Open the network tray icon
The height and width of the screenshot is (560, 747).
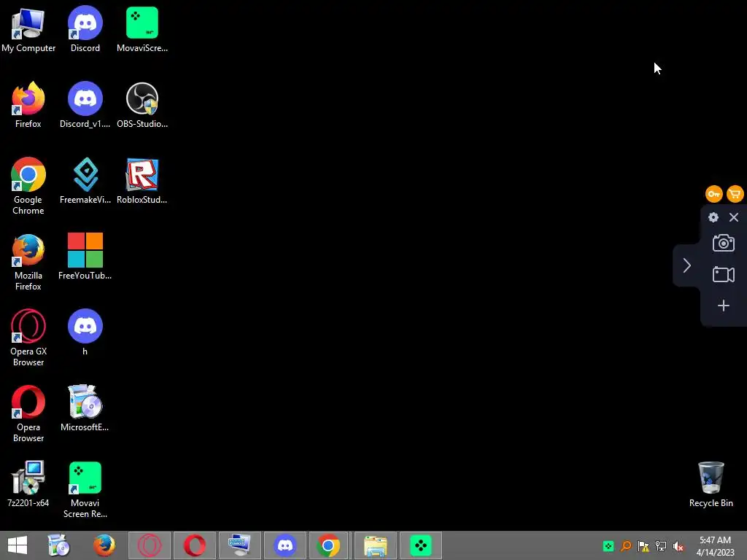click(x=661, y=546)
